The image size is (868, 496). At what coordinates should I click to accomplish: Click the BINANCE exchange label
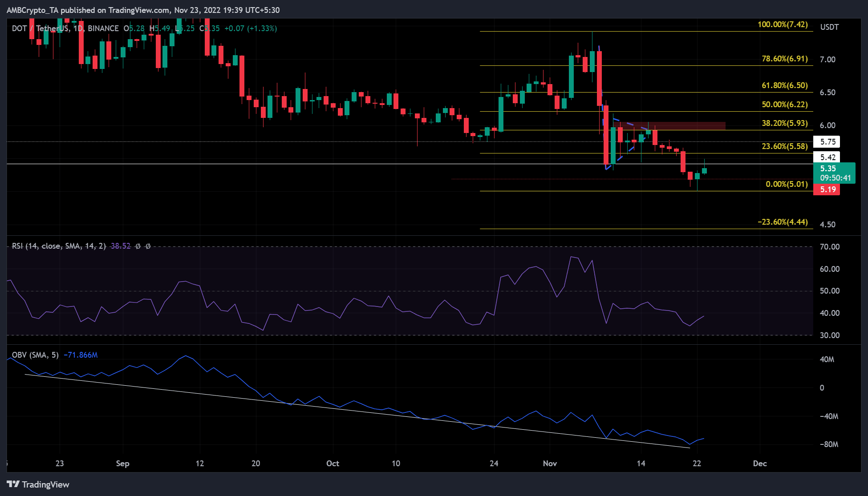tap(103, 28)
